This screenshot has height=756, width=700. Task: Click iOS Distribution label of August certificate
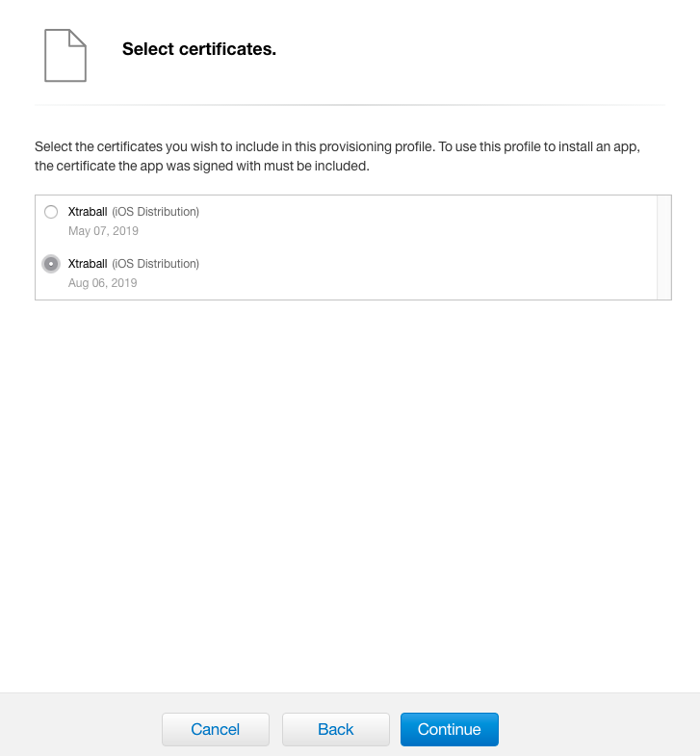156,264
